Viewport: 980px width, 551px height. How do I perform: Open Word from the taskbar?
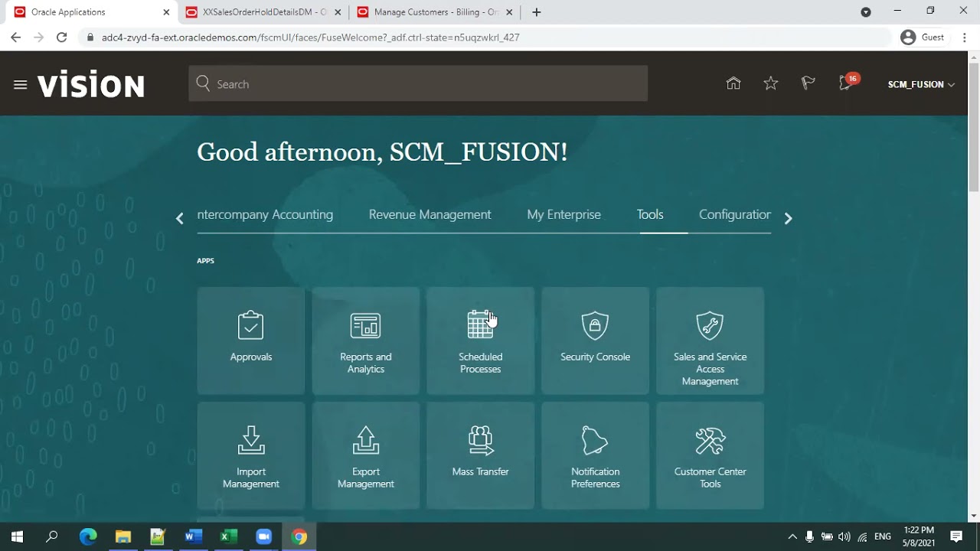pyautogui.click(x=193, y=536)
